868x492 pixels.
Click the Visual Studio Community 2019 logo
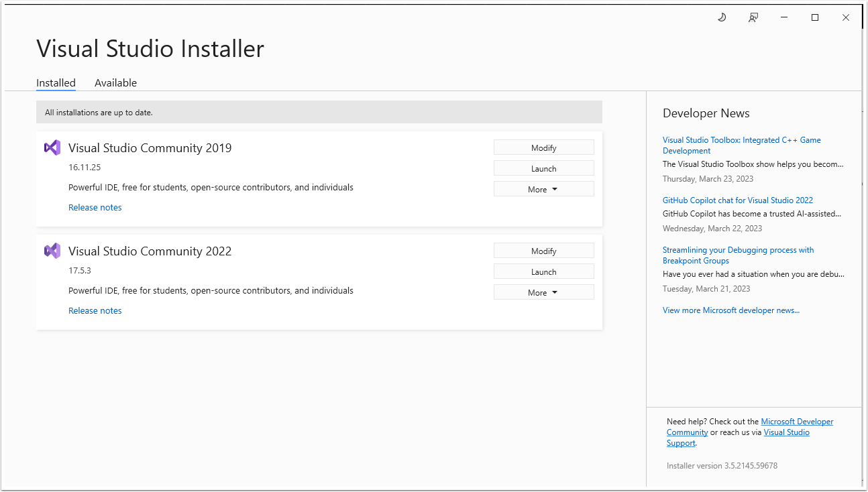point(52,147)
